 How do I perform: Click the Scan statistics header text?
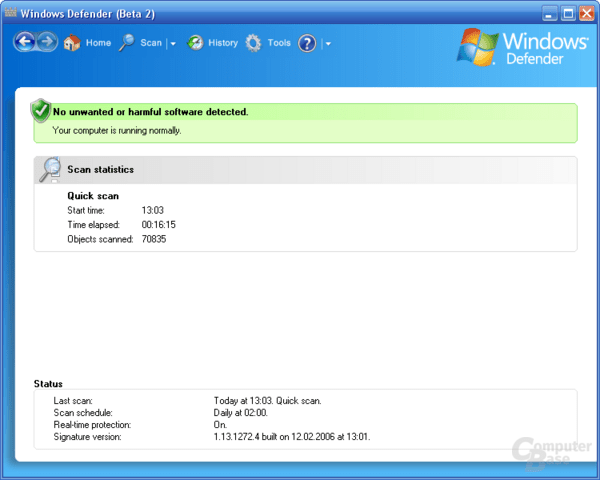tap(101, 170)
